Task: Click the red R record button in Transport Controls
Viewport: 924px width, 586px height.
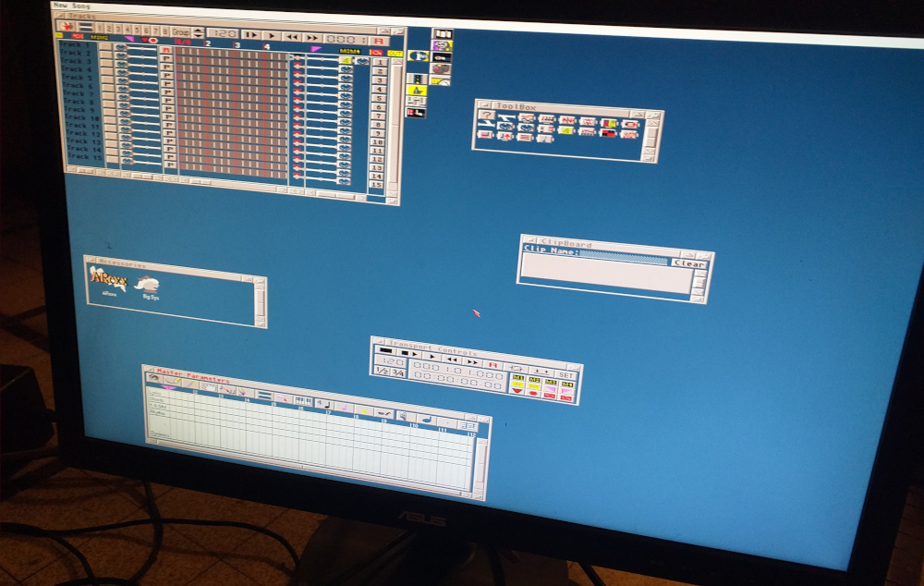Action: tap(492, 365)
